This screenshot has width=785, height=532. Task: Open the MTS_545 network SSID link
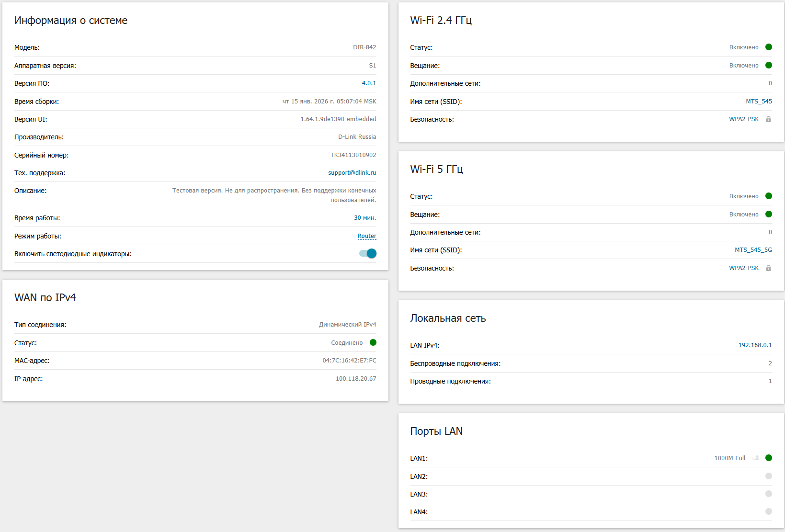(x=759, y=102)
